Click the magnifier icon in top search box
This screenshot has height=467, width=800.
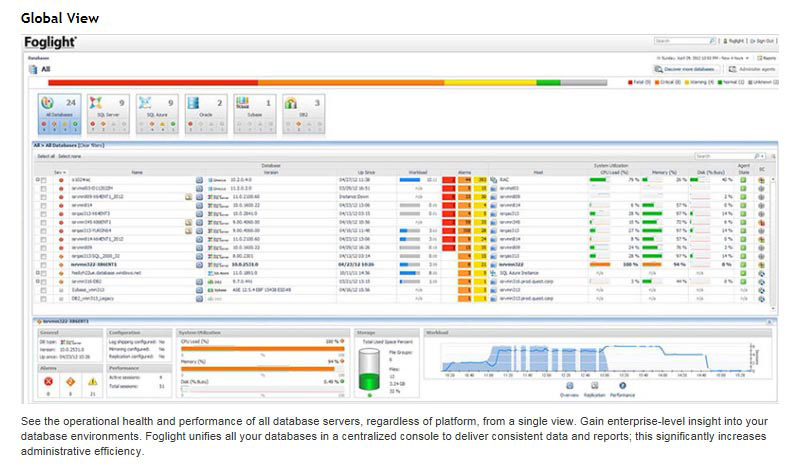click(x=712, y=41)
